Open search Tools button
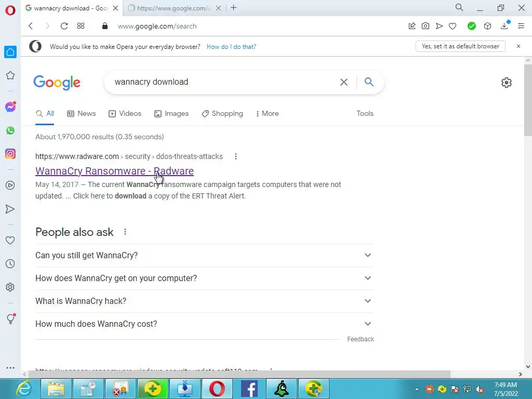Image resolution: width=532 pixels, height=399 pixels. point(365,114)
